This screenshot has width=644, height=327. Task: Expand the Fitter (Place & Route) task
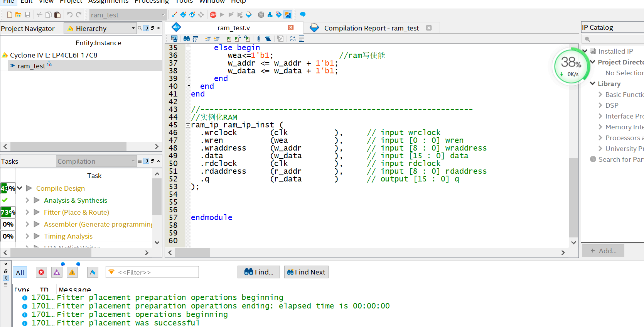pyautogui.click(x=27, y=212)
